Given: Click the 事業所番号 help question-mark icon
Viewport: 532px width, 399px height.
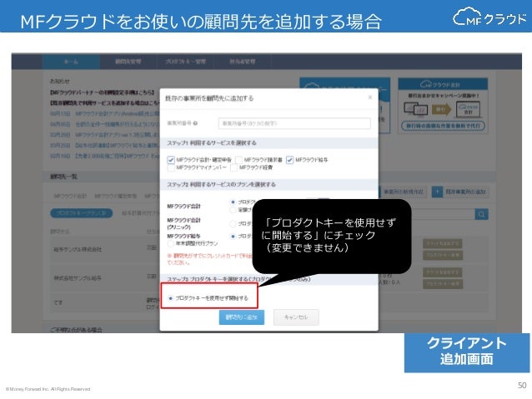Looking at the screenshot, I should pyautogui.click(x=195, y=123).
